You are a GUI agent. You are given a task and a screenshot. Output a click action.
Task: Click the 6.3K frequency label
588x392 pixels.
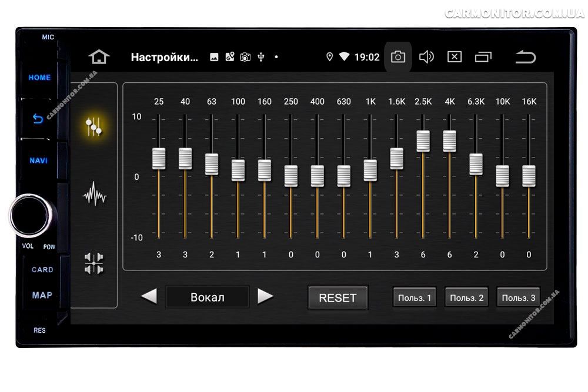476,102
